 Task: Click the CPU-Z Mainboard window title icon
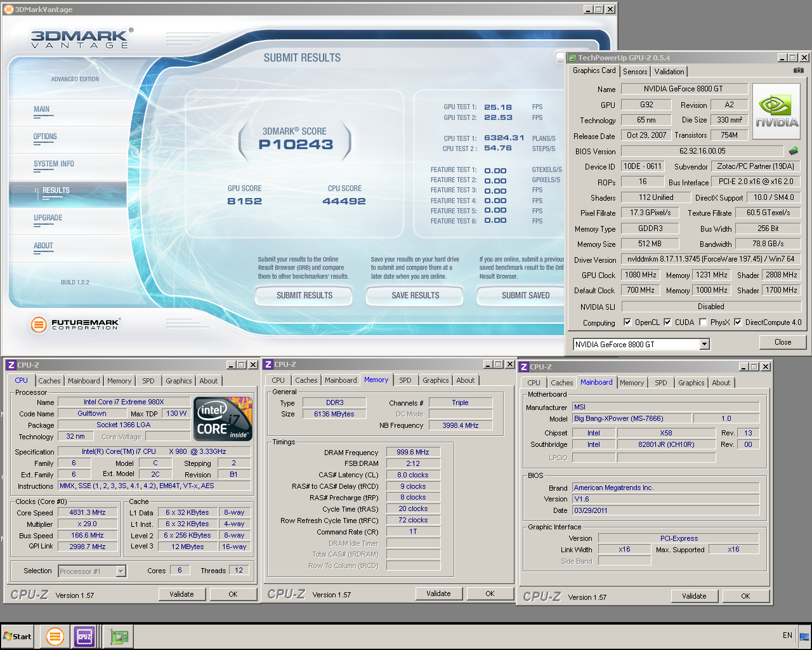tap(524, 367)
